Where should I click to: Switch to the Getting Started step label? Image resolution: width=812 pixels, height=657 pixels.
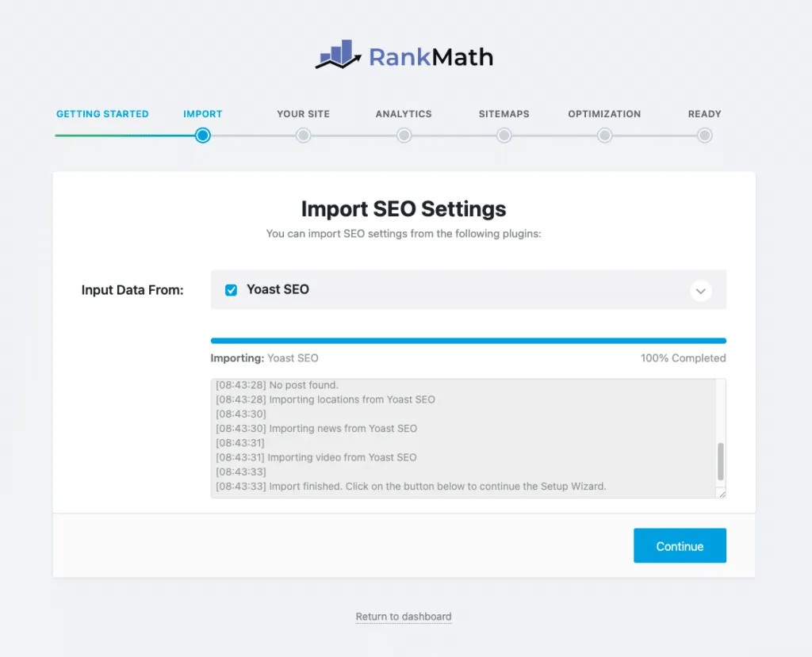[102, 113]
